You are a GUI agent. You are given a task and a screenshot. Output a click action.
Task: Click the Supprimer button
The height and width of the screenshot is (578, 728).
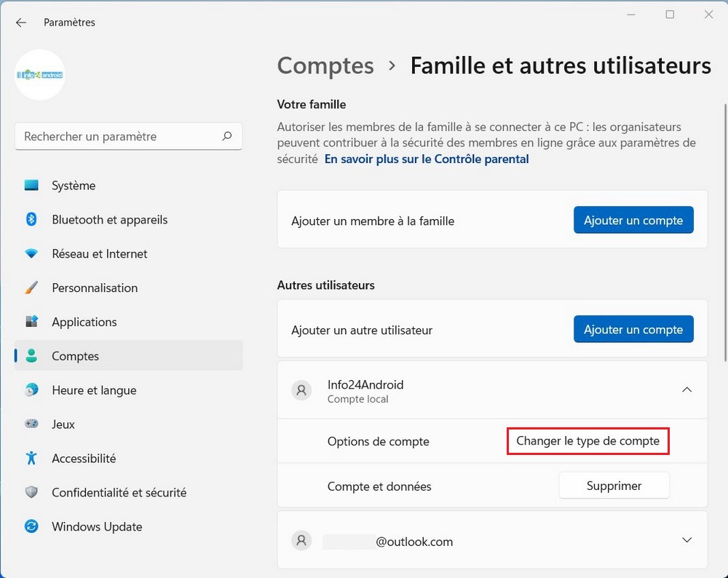[x=614, y=485]
